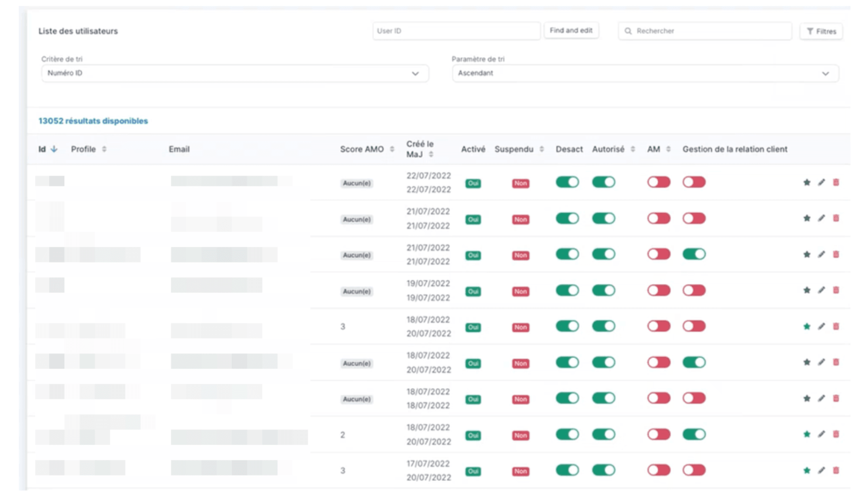Click the funnel icon on Filtres

pyautogui.click(x=810, y=31)
